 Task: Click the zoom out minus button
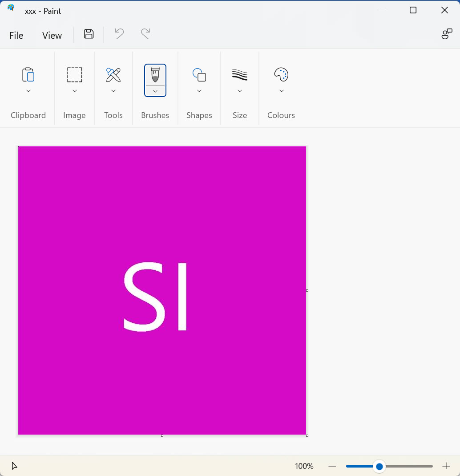[332, 466]
